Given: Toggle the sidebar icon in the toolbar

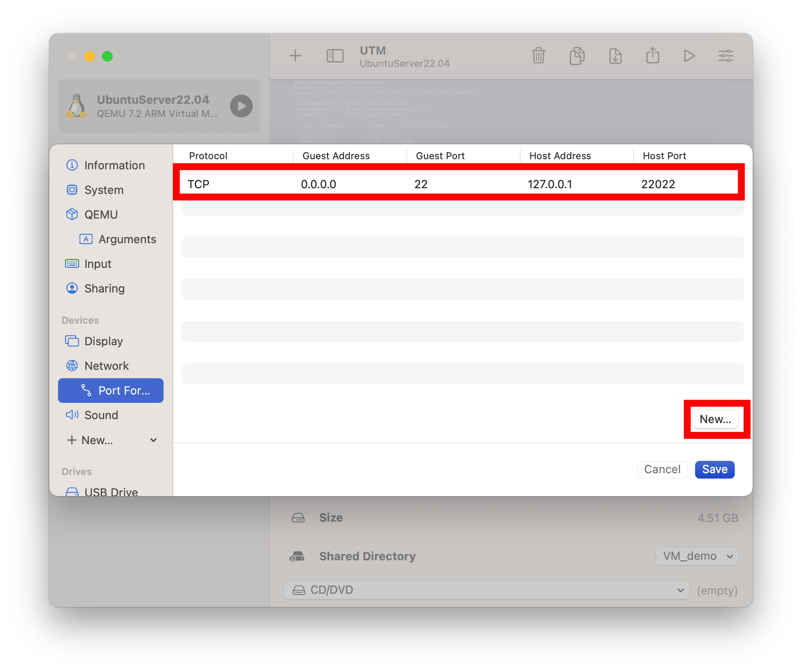Looking at the screenshot, I should (335, 56).
